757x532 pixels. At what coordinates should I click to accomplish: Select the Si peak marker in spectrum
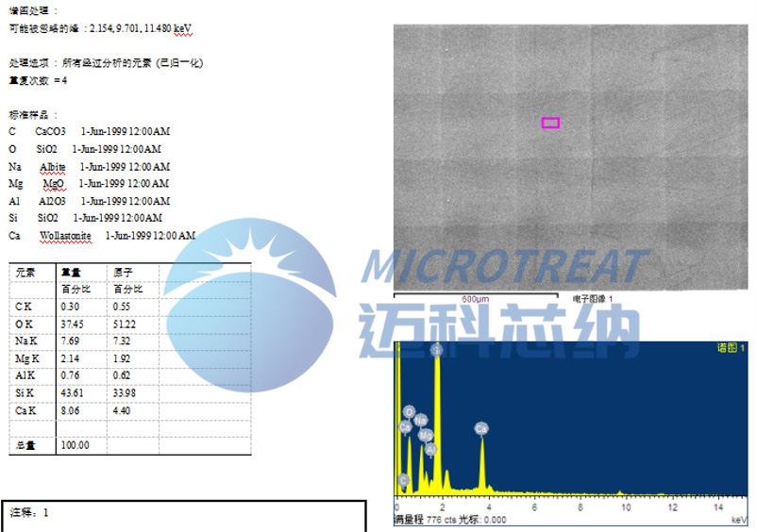pos(436,350)
